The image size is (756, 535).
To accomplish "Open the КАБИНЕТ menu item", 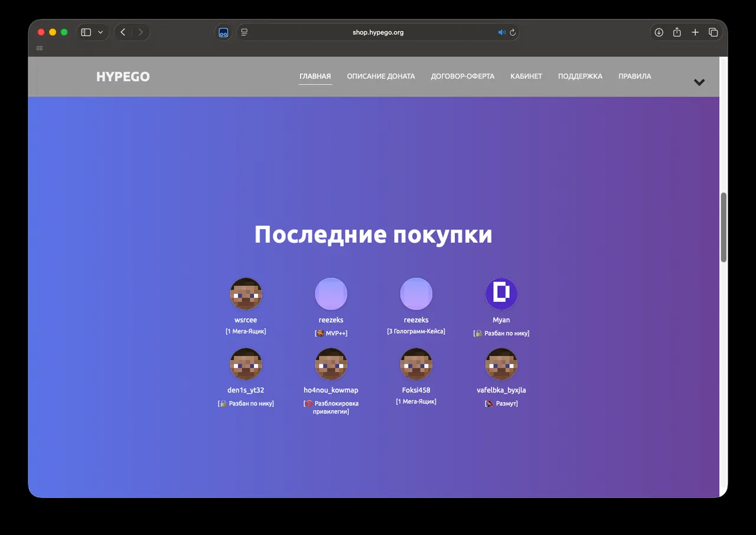I will [x=526, y=76].
